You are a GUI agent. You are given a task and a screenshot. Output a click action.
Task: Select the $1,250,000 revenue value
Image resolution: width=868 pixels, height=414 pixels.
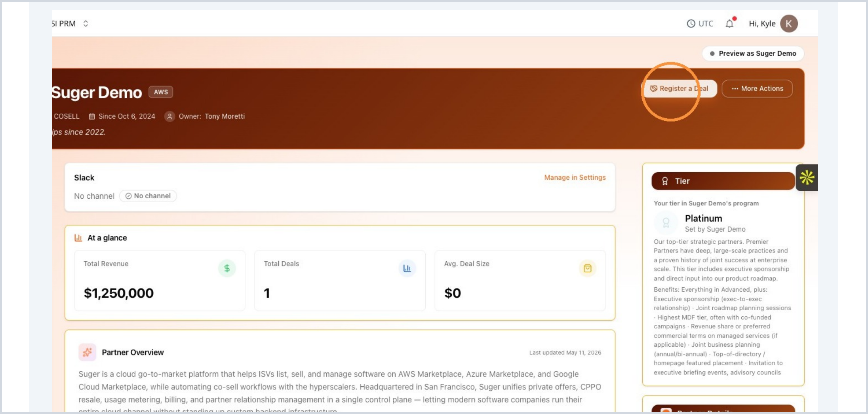click(118, 293)
